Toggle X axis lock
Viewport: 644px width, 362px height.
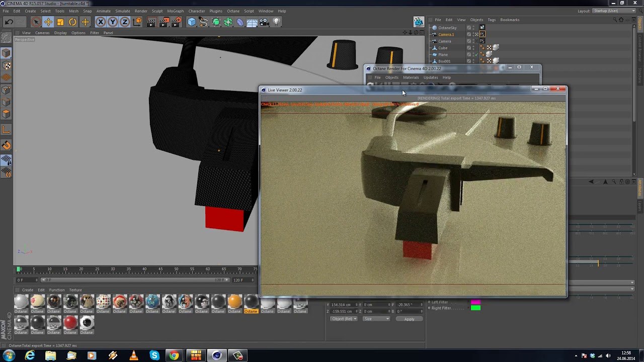pos(101,22)
